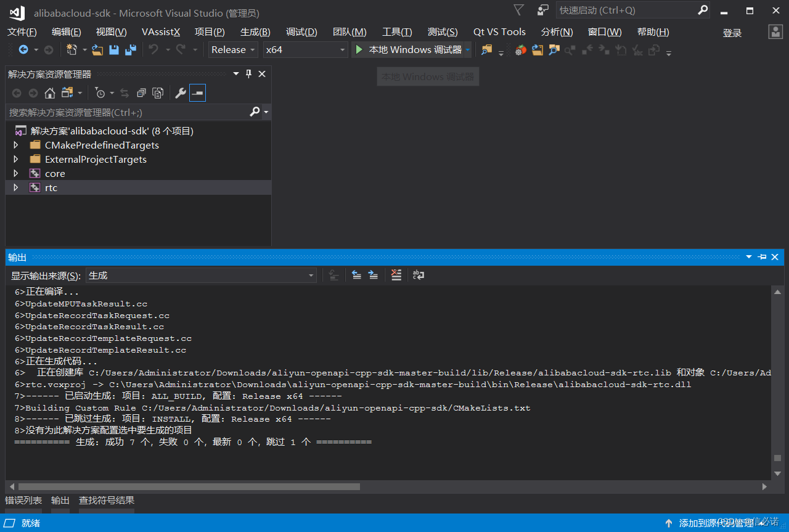
Task: Click the Output vertical scrollbar down arrow
Action: tap(778, 473)
